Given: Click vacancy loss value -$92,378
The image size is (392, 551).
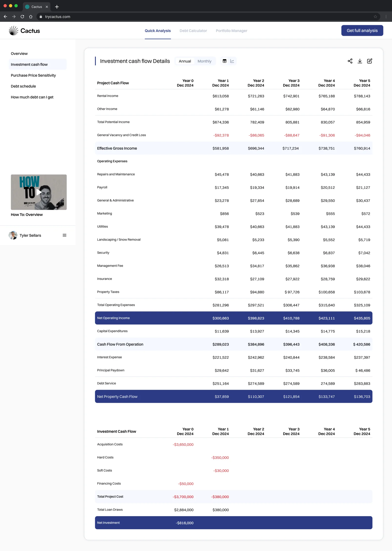Looking at the screenshot, I should (x=221, y=135).
